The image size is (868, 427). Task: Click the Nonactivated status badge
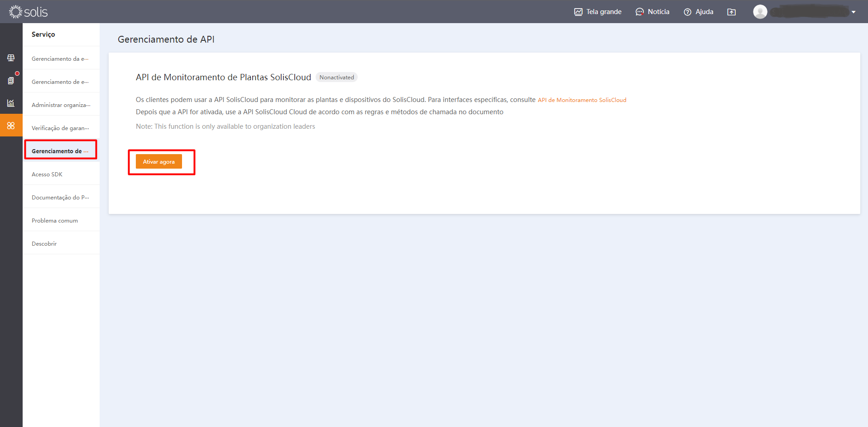(x=336, y=78)
